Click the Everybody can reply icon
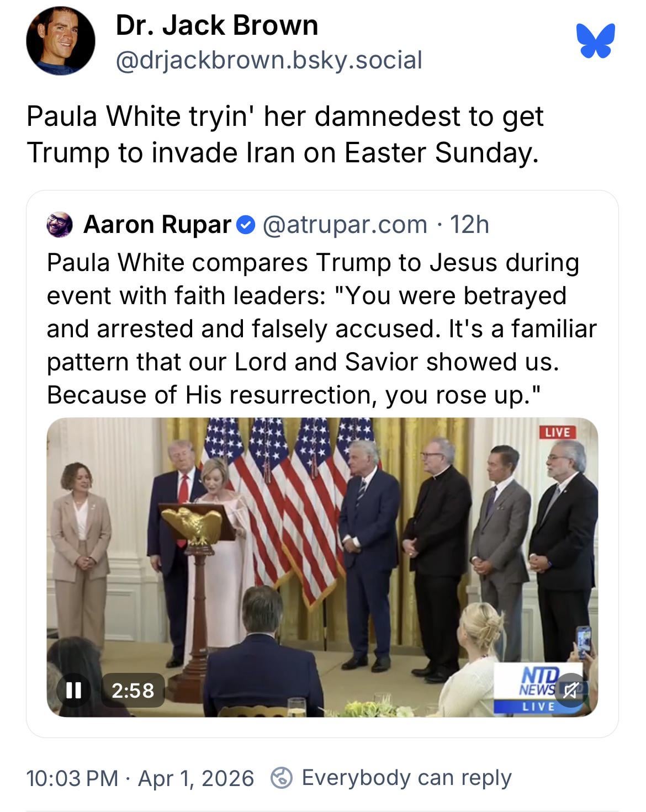Screen dimensions: 646x812 [x=282, y=778]
